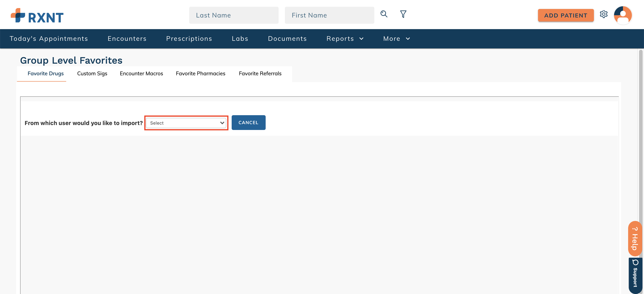Open the Favorite Pharmacies tab
Viewport: 644px width, 294px height.
tap(200, 74)
